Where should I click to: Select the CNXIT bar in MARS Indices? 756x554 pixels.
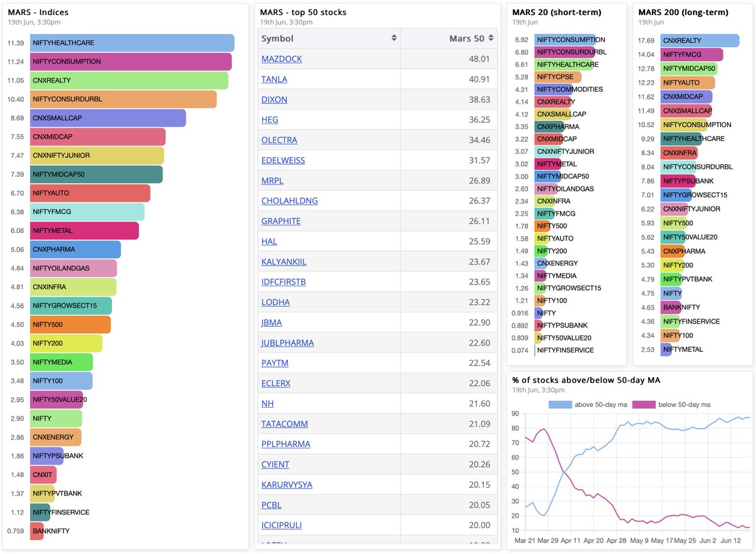pyautogui.click(x=43, y=475)
